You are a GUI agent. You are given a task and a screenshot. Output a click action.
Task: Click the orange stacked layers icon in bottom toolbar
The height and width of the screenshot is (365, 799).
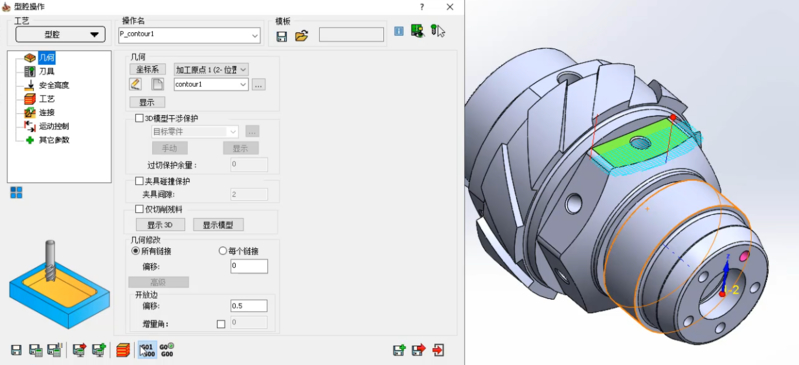[123, 350]
